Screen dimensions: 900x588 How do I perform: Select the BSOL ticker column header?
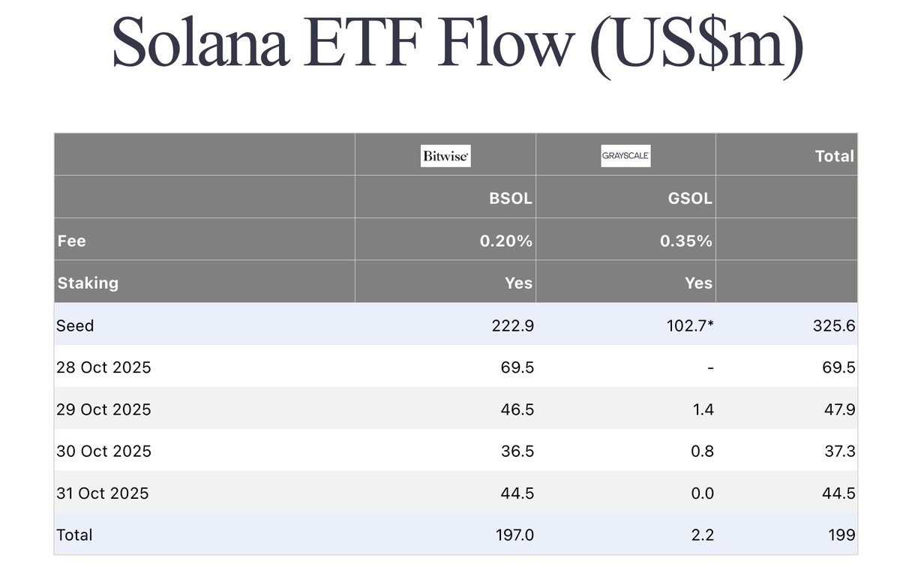[511, 199]
